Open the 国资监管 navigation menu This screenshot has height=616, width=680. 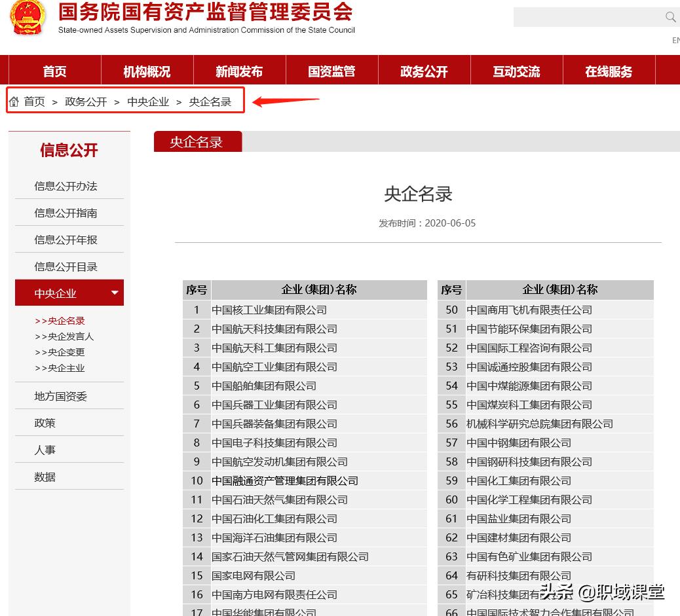331,71
